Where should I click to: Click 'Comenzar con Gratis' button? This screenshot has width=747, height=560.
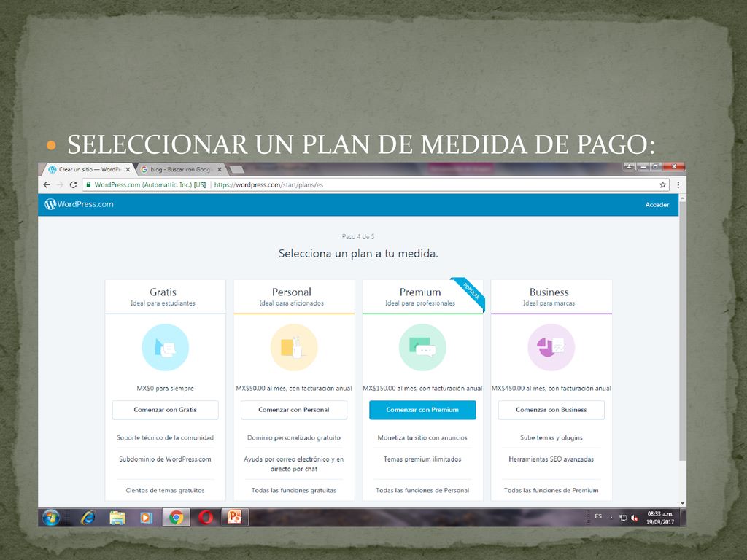[x=166, y=410]
